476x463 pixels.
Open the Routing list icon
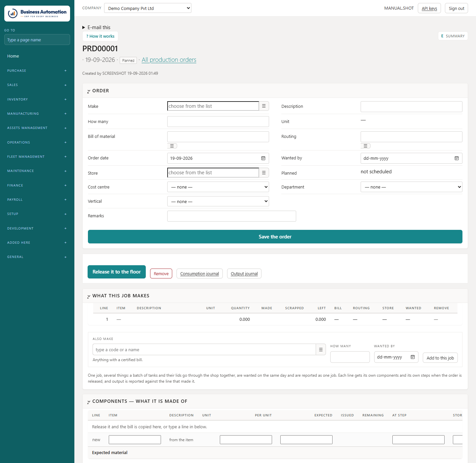(365, 146)
